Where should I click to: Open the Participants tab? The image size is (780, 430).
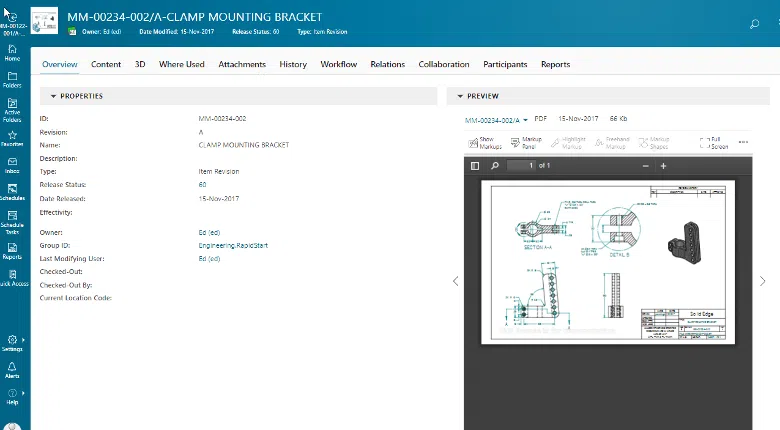505,64
